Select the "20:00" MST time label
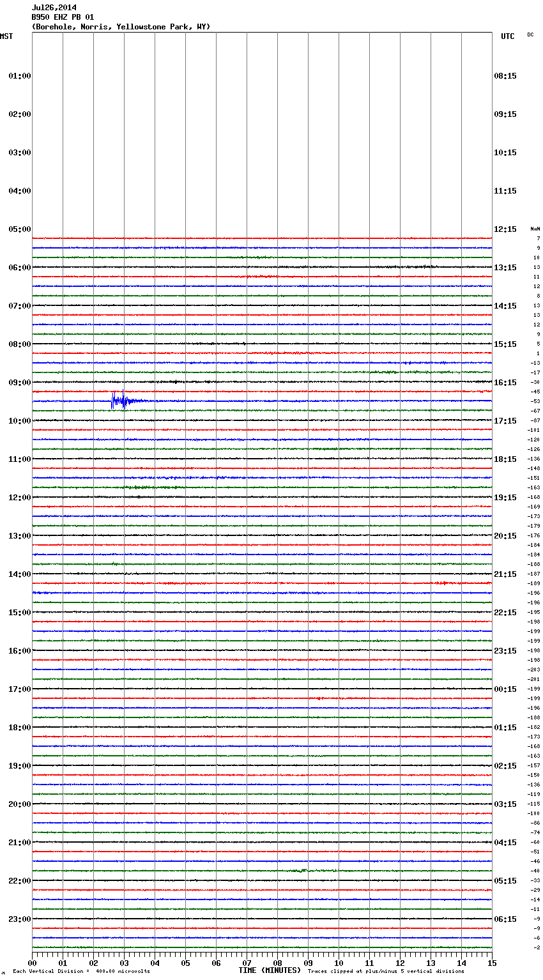 [20, 804]
